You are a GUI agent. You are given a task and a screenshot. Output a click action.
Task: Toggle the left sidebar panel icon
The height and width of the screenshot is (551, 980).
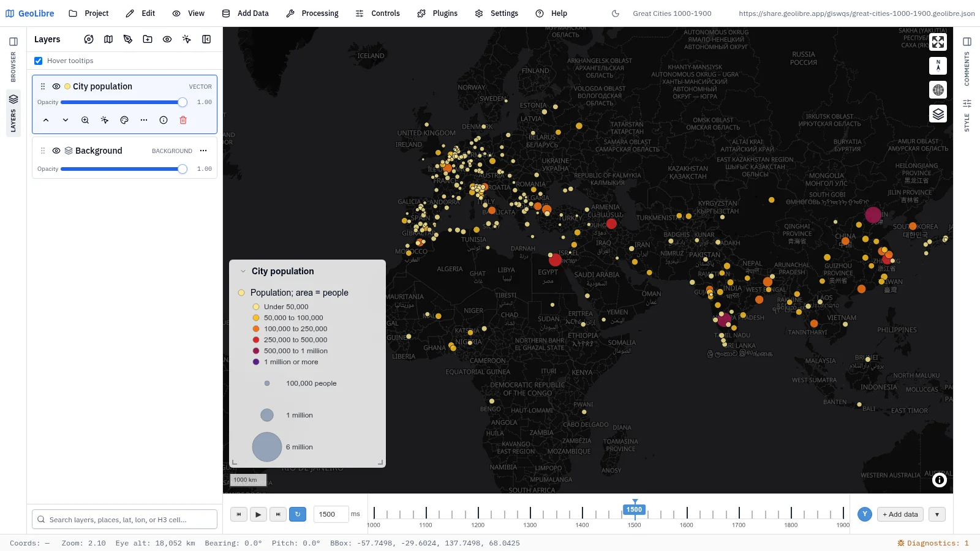tap(13, 42)
